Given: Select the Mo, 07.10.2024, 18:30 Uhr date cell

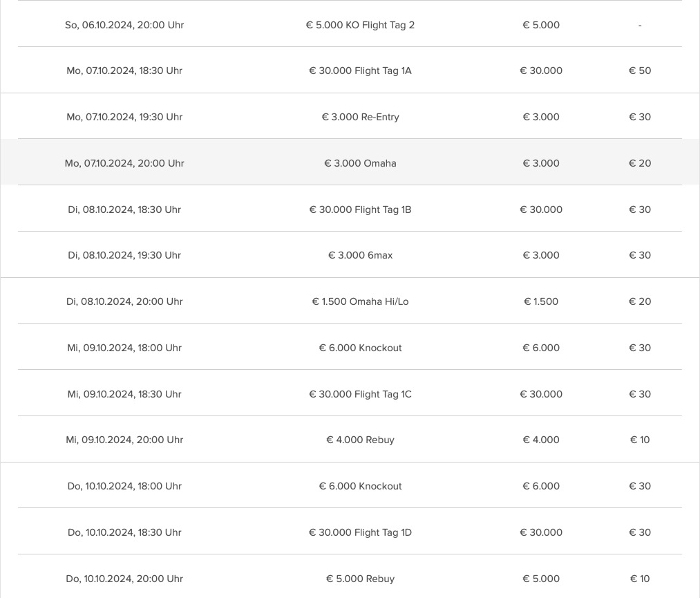Looking at the screenshot, I should coord(124,71).
